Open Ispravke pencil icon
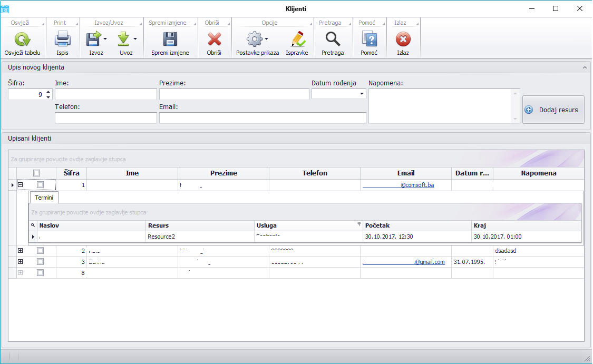The width and height of the screenshot is (593, 364). coord(297,40)
